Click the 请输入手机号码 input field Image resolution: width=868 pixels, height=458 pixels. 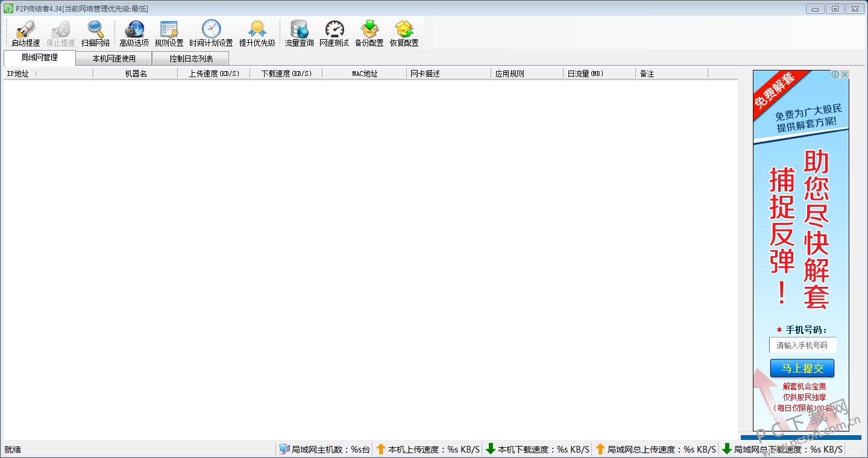pyautogui.click(x=802, y=345)
